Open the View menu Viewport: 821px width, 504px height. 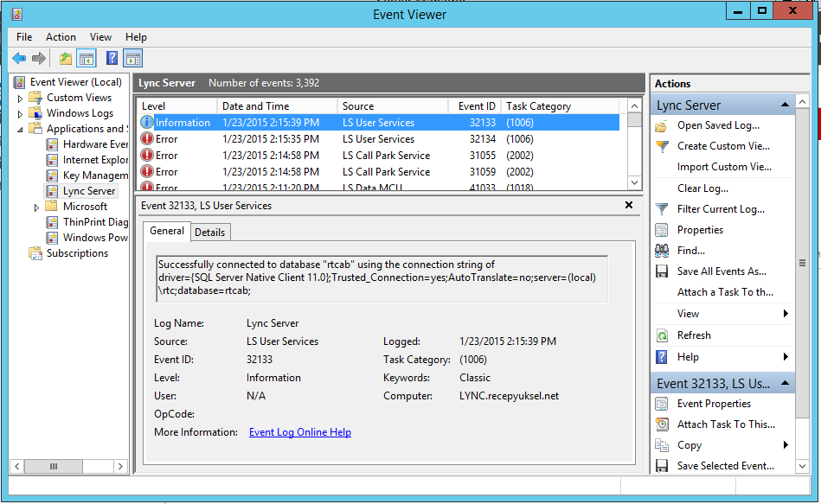coord(100,37)
